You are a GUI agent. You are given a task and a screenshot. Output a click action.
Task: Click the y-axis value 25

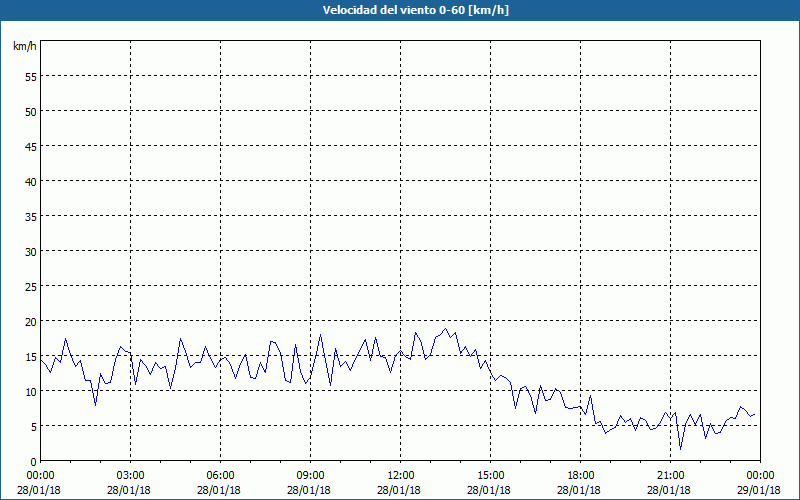[x=31, y=286]
